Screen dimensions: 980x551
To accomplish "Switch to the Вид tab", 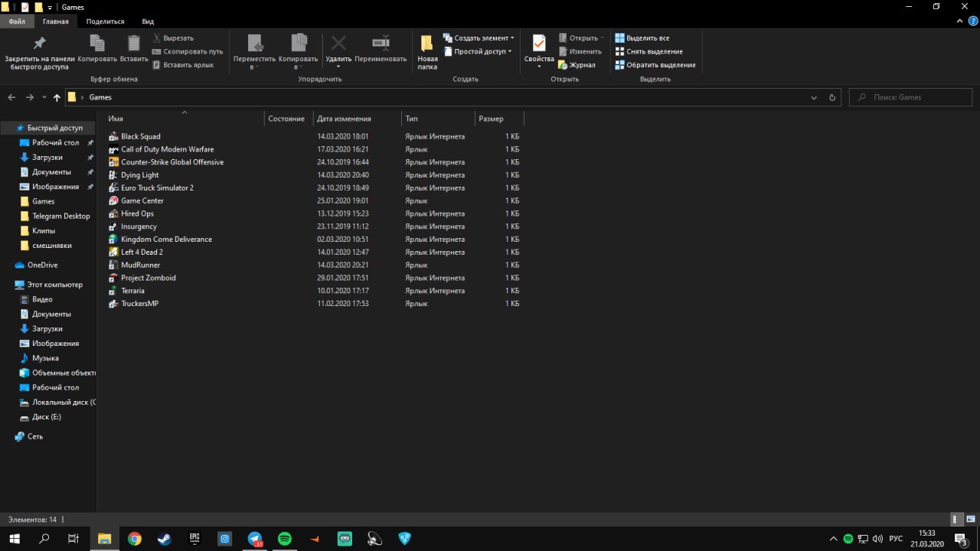I will (148, 21).
